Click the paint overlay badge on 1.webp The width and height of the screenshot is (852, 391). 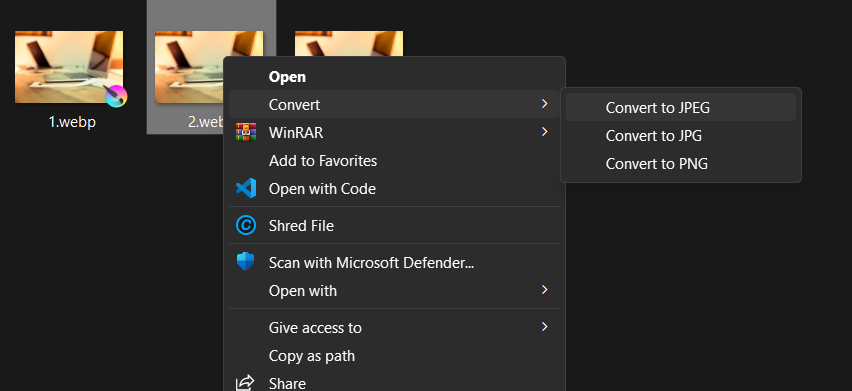click(x=115, y=96)
